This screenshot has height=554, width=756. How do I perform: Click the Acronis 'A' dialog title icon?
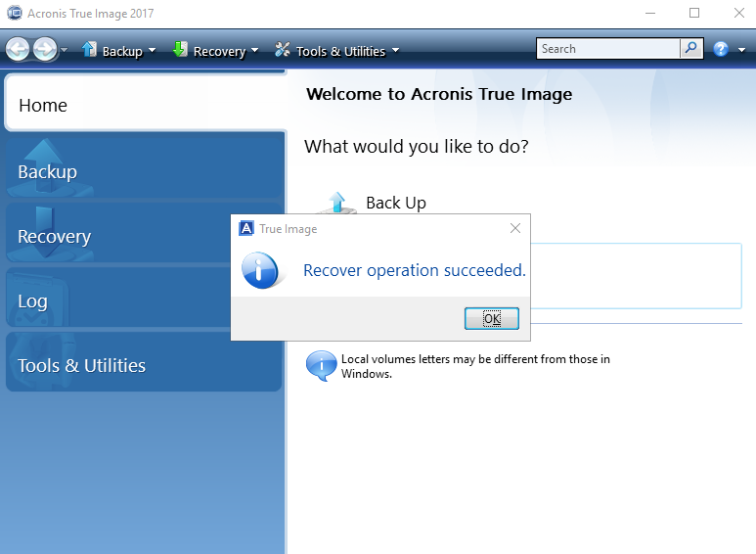(x=246, y=228)
